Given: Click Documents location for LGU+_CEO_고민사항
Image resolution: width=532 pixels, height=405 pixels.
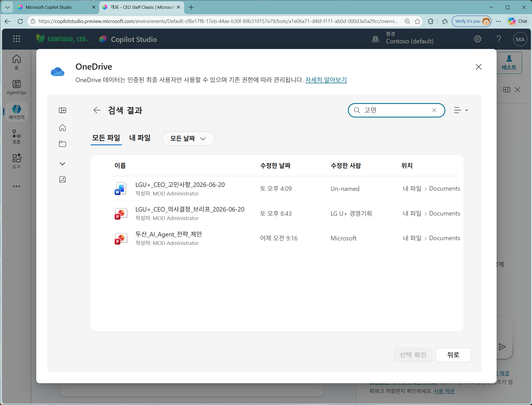Looking at the screenshot, I should coord(445,189).
